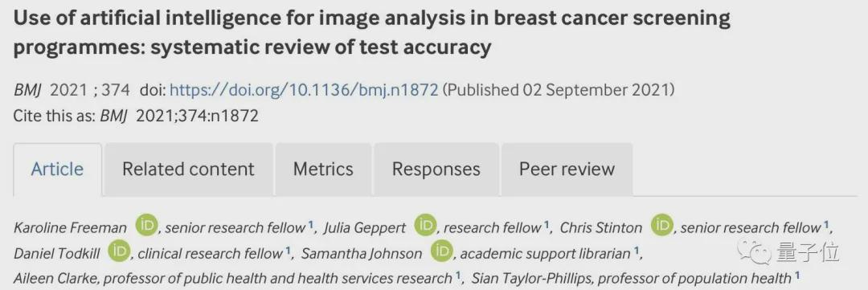Open Daniel Todkill's ORCID iD icon
Viewport: 868px width, 290px height.
point(118,251)
